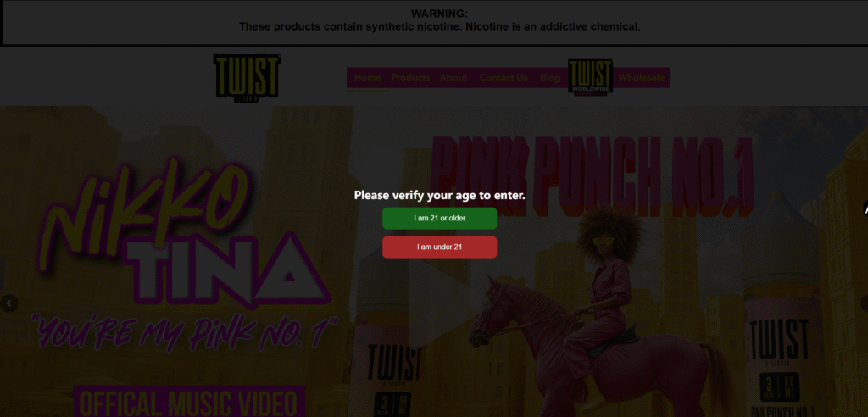This screenshot has width=868, height=417.
Task: Select Contact Us in the navigation bar
Action: coord(504,77)
